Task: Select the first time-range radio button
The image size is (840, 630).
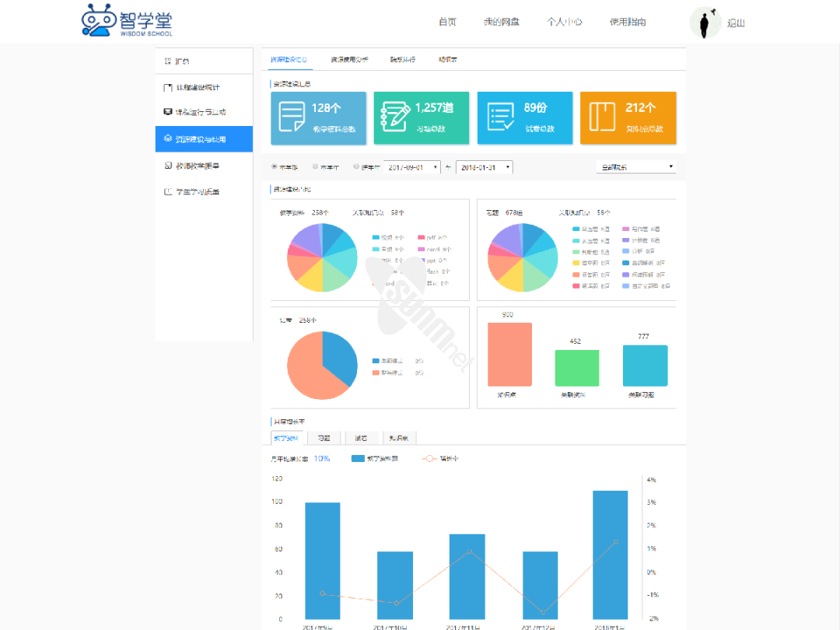Action: click(274, 166)
